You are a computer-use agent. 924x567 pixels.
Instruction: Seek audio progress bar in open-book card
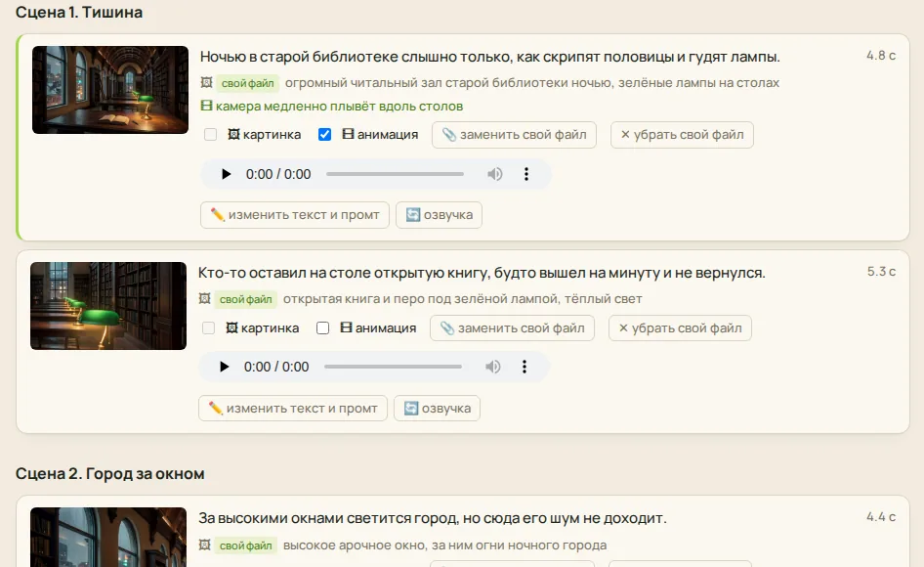coord(393,367)
